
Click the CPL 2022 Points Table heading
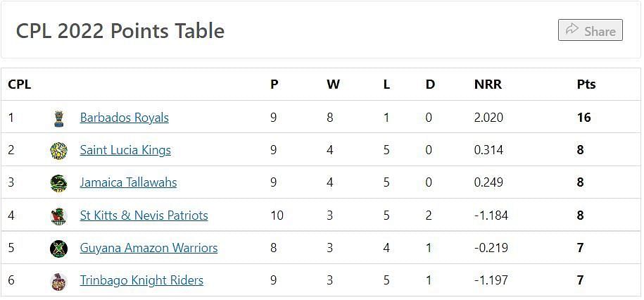click(x=120, y=31)
